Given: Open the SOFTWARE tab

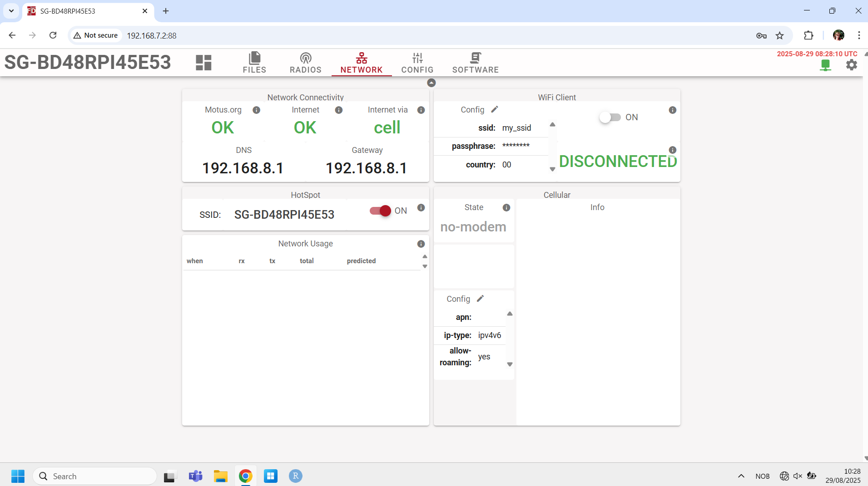Looking at the screenshot, I should click(475, 63).
